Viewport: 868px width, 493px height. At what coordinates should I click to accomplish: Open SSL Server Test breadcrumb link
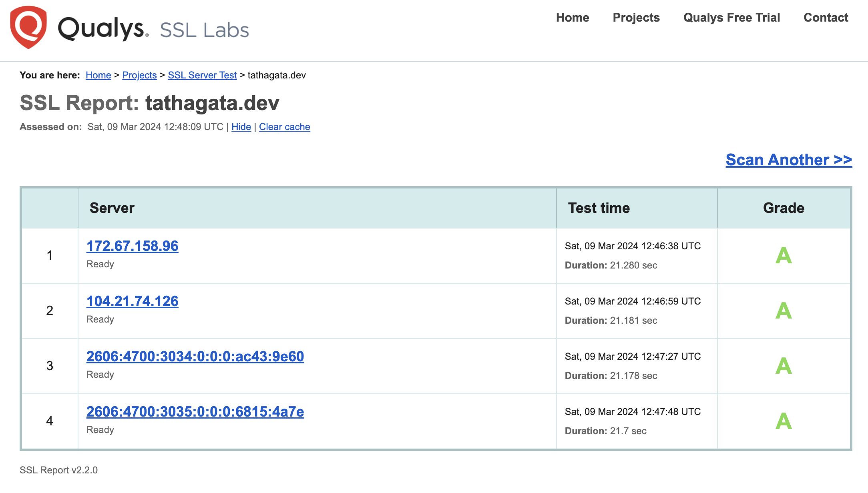(x=202, y=75)
